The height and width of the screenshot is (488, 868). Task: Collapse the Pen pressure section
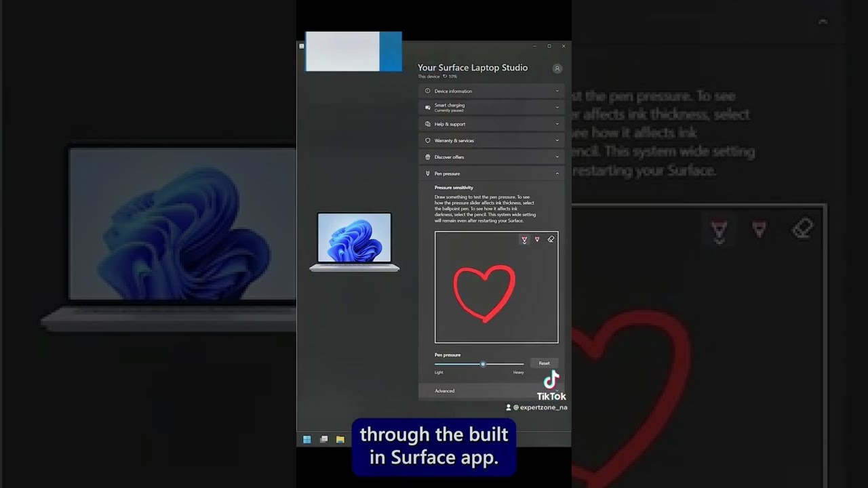491,174
